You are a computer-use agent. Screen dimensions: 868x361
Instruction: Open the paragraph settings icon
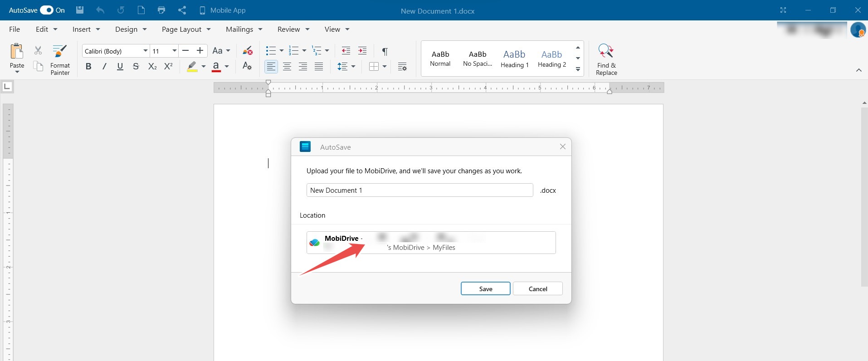click(402, 67)
